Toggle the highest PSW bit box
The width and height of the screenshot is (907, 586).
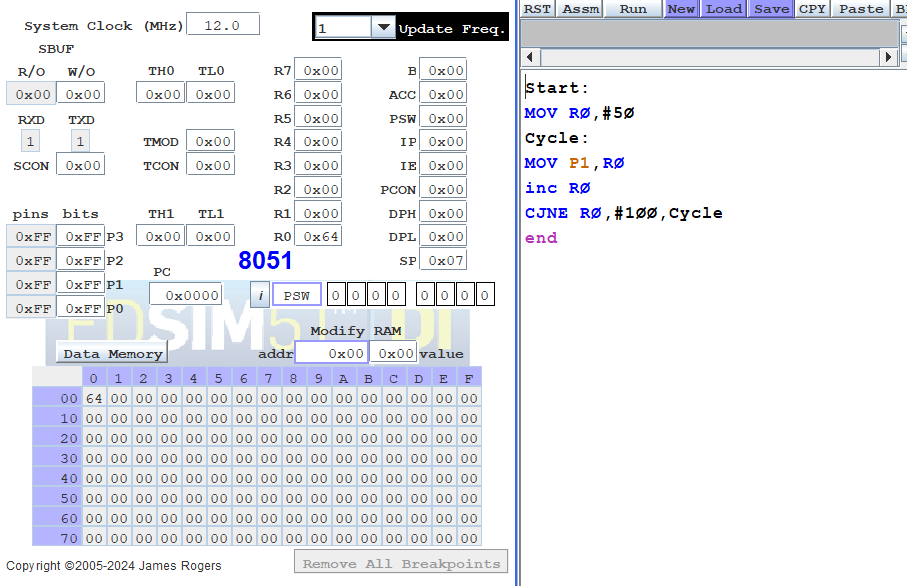click(335, 295)
